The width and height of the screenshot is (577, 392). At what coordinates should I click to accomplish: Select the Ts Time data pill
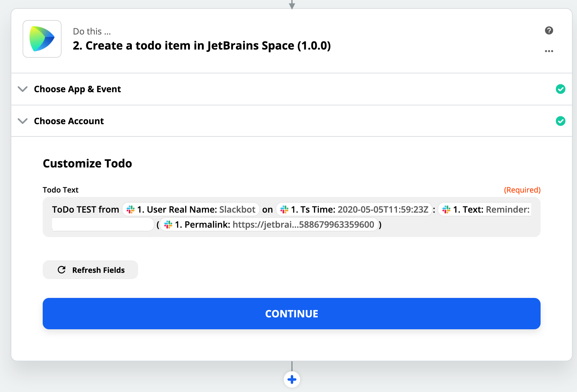tap(354, 209)
